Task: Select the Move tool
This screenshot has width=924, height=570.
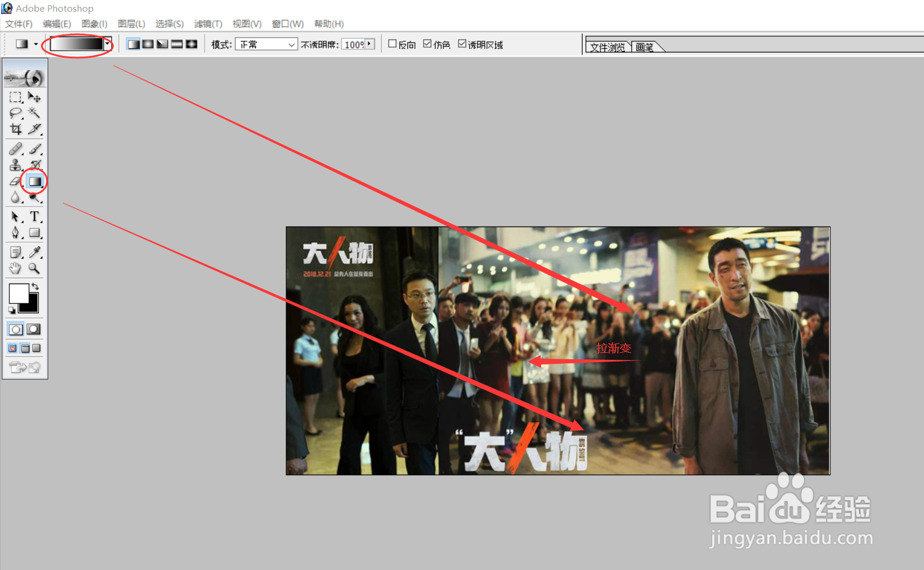Action: (x=34, y=97)
